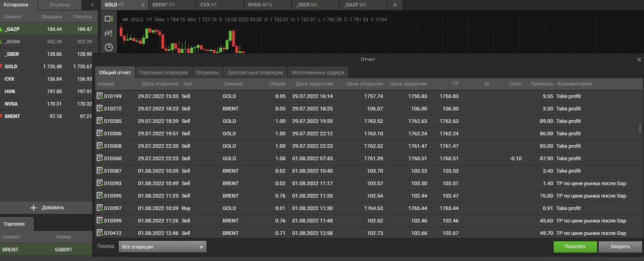Select CVX row in quotes list

tap(47, 79)
